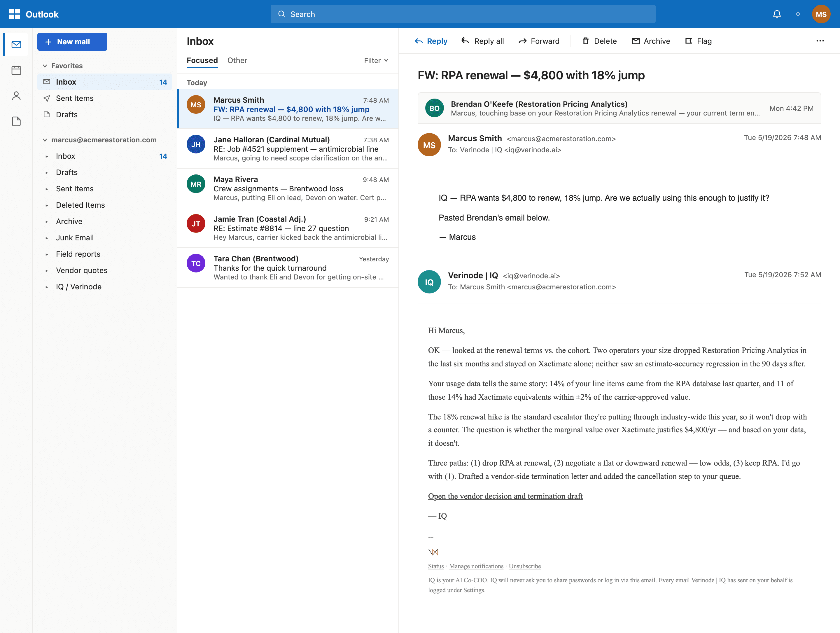The width and height of the screenshot is (840, 633).
Task: Click the IQ avatar of Verinode sender
Action: pos(429,282)
